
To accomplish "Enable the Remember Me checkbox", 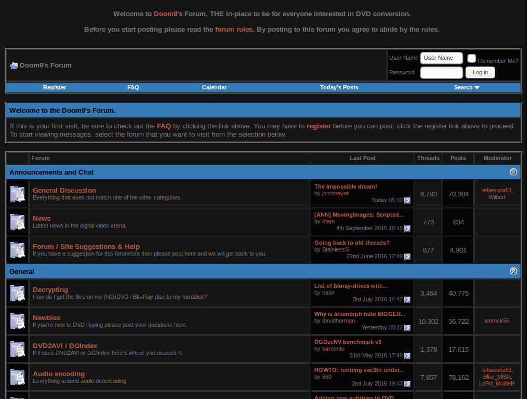I will 471,58.
